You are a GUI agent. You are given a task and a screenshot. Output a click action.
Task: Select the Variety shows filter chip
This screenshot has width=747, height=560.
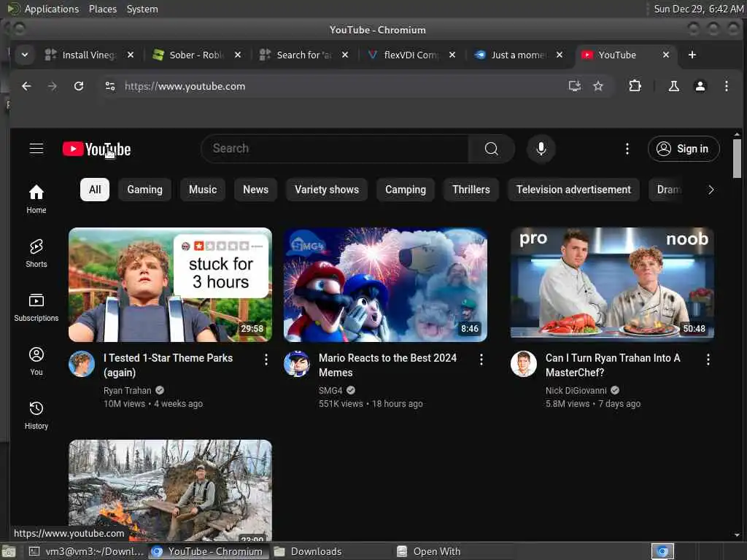(x=327, y=190)
